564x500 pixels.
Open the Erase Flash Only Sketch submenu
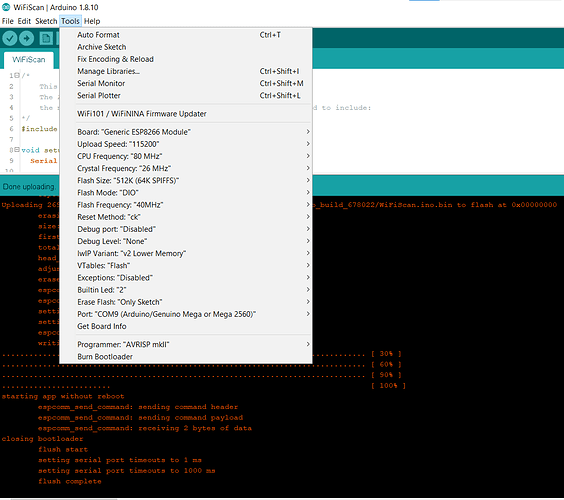coord(194,302)
